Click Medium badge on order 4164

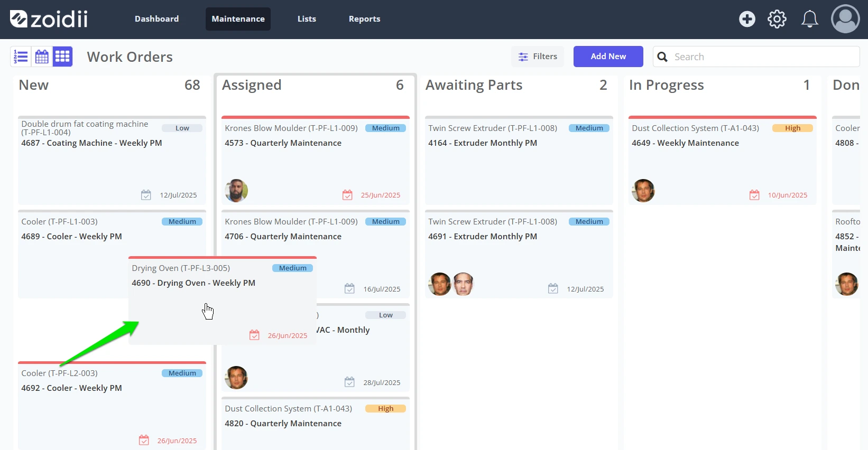click(x=589, y=128)
